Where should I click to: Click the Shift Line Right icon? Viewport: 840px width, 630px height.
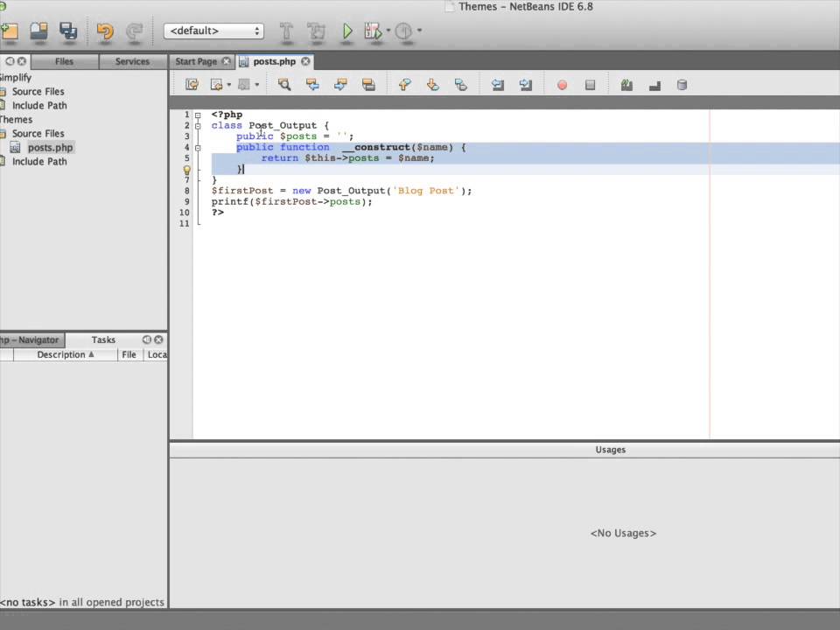click(526, 85)
